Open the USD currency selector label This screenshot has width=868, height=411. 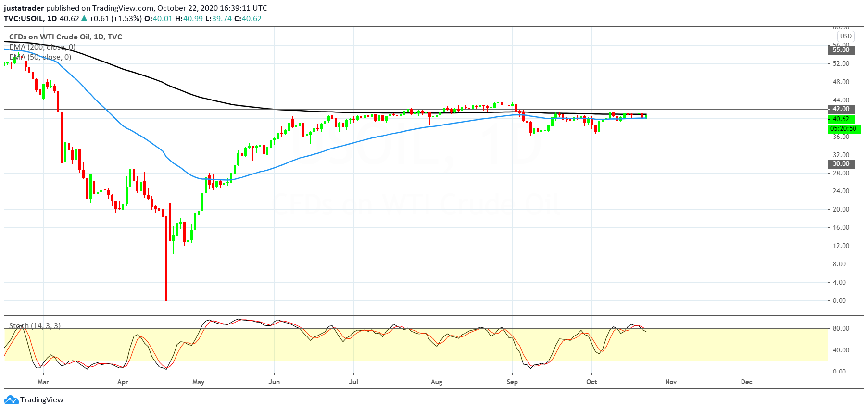(846, 36)
